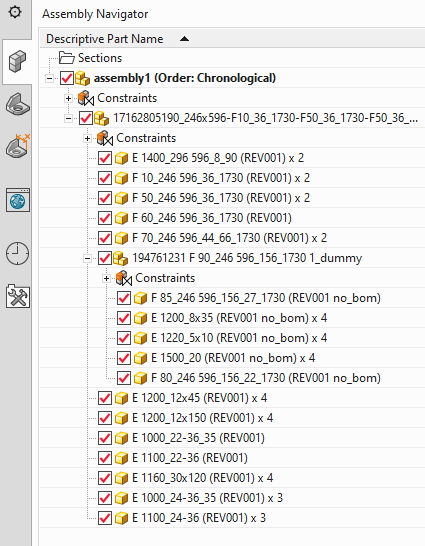Click part icon of F 85_246 596_156_27_1730
425x546 pixels.
[x=141, y=298]
